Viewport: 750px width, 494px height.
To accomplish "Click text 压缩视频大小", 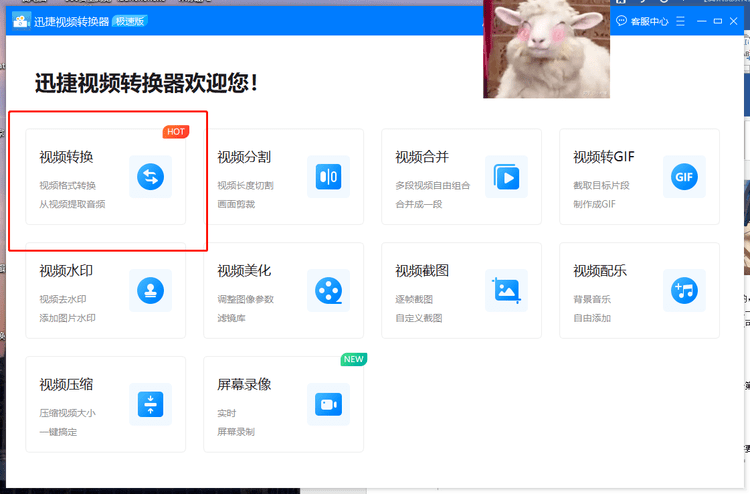I will pos(67,413).
